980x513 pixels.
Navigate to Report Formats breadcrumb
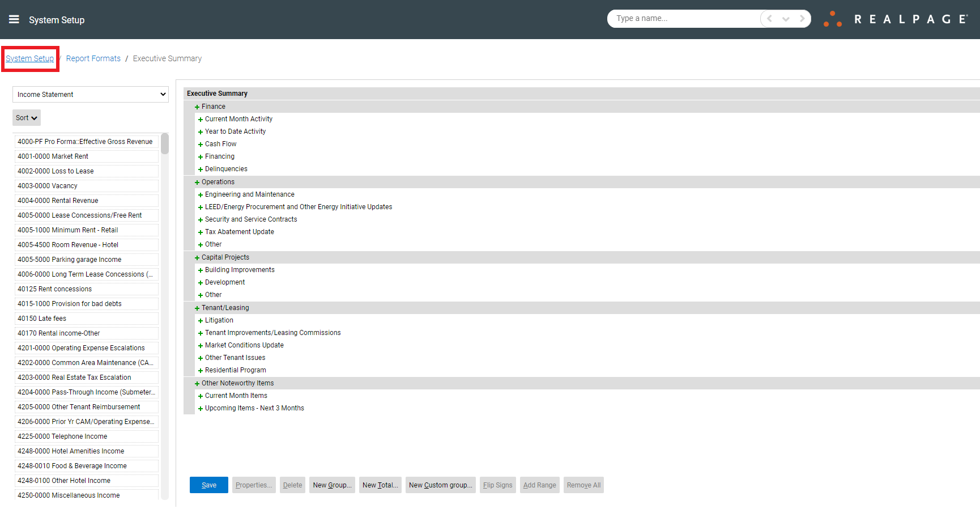(93, 58)
